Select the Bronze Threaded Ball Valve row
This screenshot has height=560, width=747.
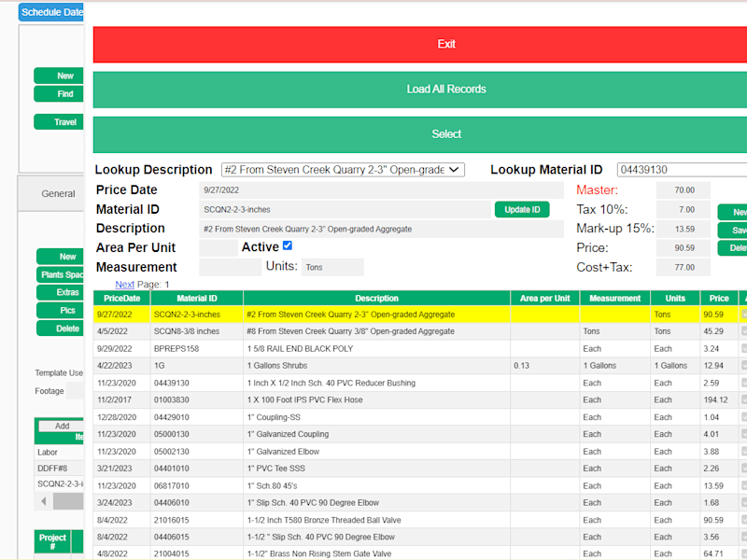[x=419, y=520]
